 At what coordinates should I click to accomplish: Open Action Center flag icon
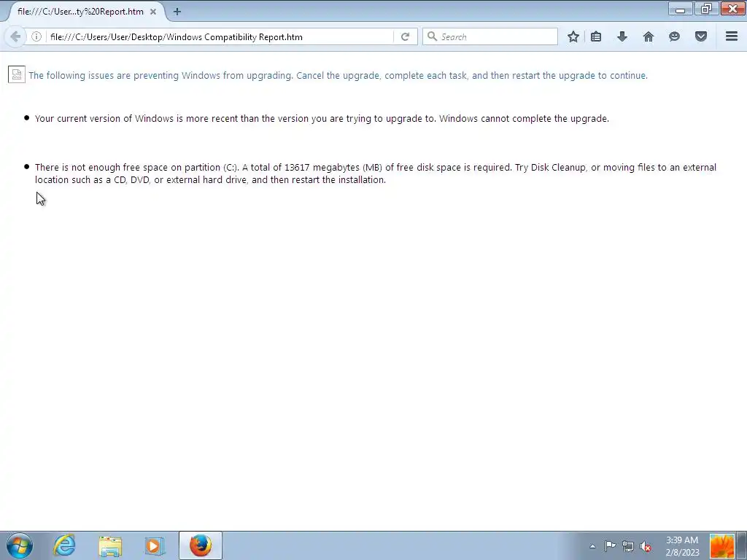(x=610, y=546)
